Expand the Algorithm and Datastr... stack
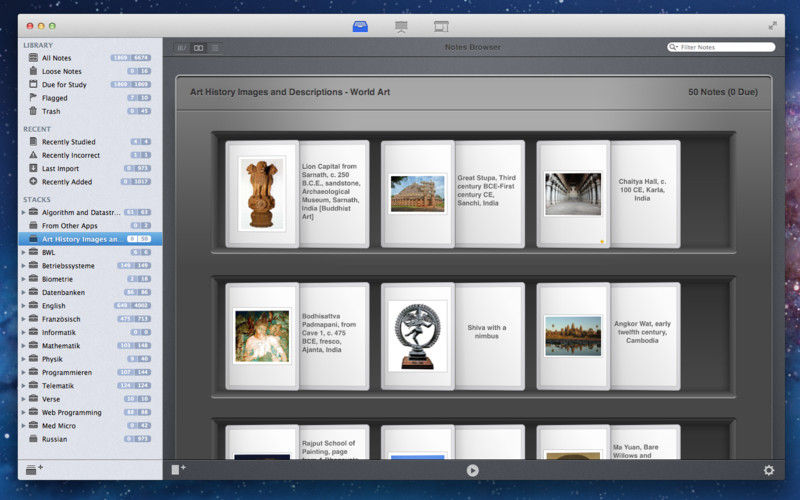The height and width of the screenshot is (500, 800). [23, 212]
